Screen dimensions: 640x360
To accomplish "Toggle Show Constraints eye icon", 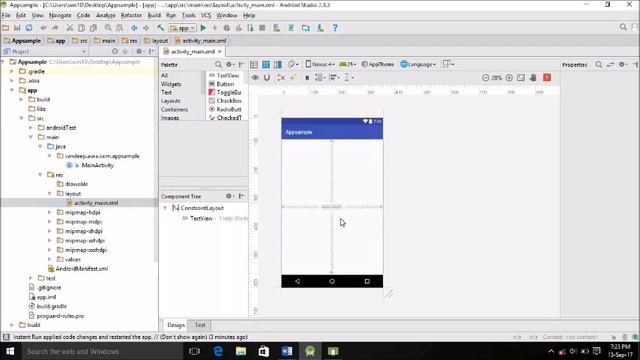I will click(255, 78).
